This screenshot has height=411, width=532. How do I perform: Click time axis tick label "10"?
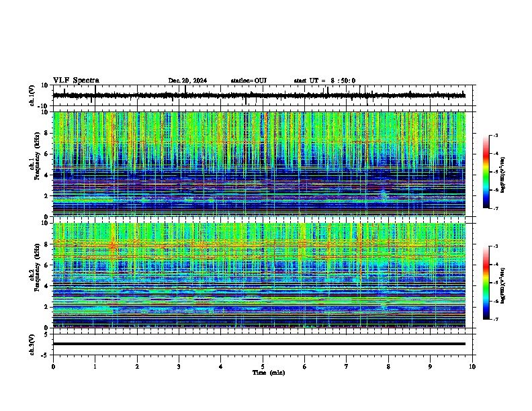[x=472, y=367]
